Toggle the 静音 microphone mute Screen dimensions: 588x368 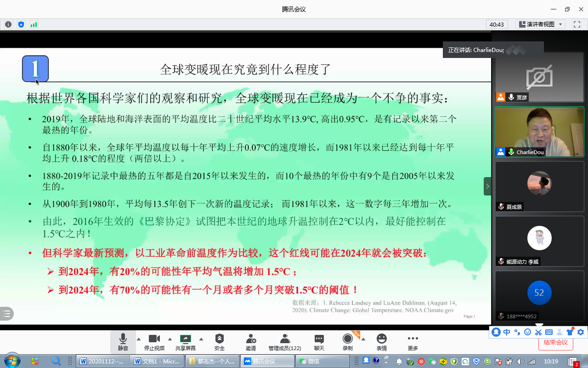tap(123, 342)
